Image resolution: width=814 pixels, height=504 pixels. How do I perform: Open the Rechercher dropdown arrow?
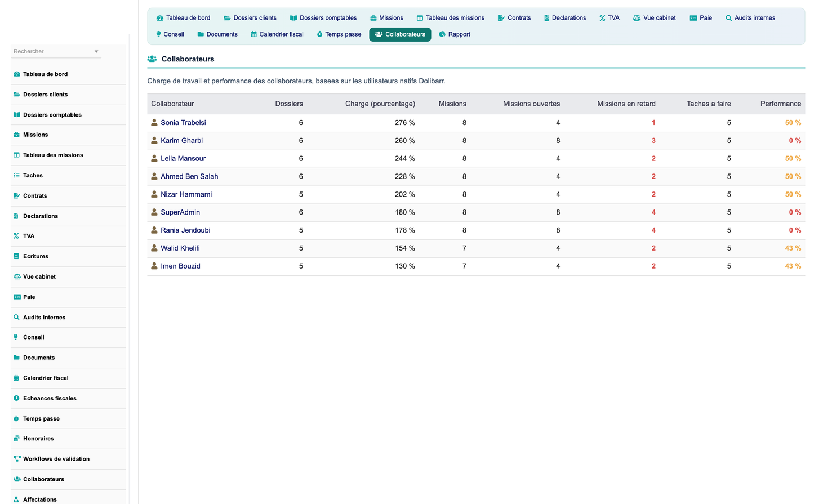click(x=96, y=52)
